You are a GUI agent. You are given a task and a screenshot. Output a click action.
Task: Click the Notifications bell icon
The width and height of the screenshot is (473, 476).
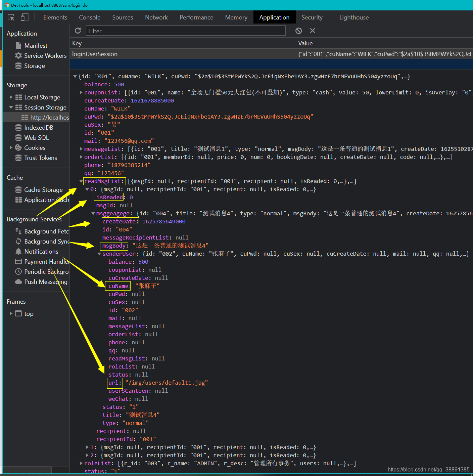point(18,251)
